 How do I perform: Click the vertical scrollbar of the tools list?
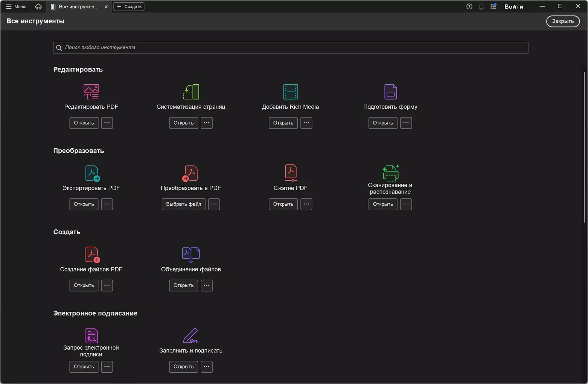584,147
